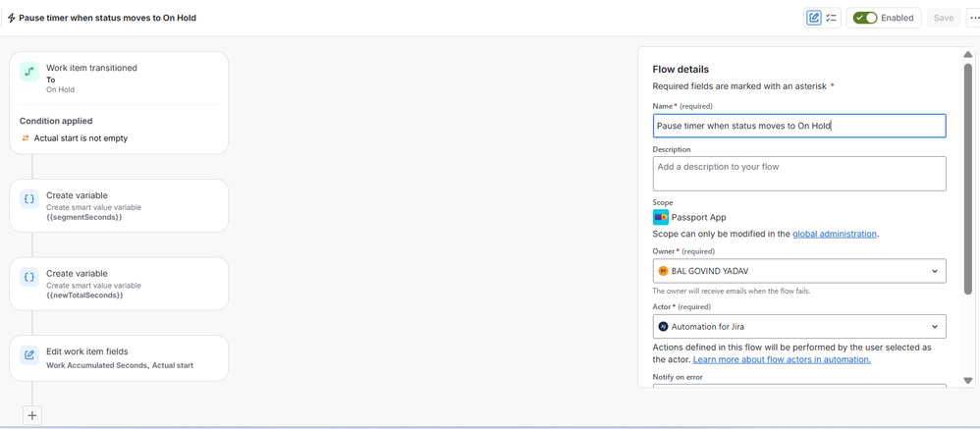Open the Work item transitioned trigger card
The image size is (980, 429).
[119, 102]
